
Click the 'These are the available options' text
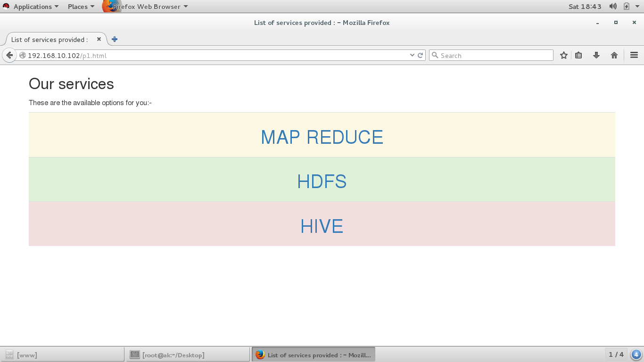(x=90, y=103)
